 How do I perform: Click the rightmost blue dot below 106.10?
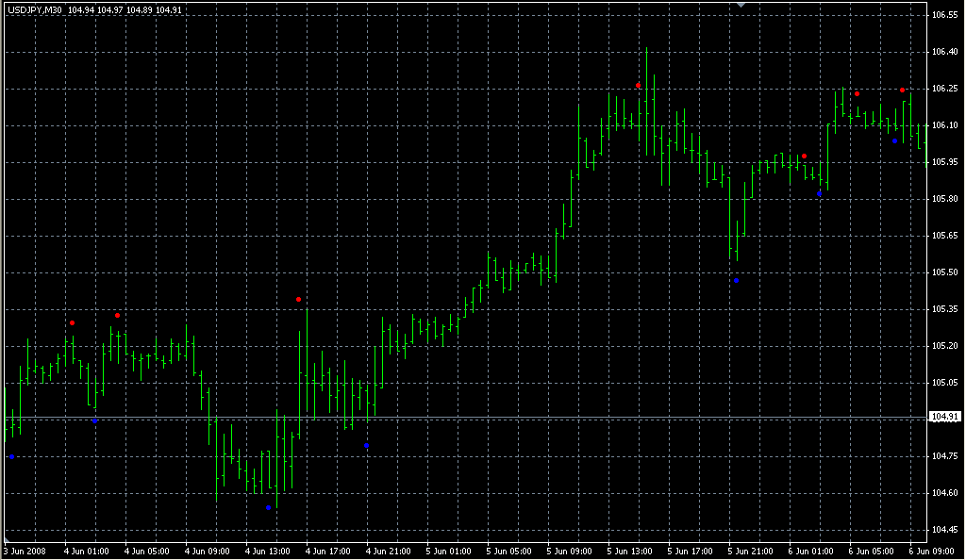pyautogui.click(x=894, y=141)
